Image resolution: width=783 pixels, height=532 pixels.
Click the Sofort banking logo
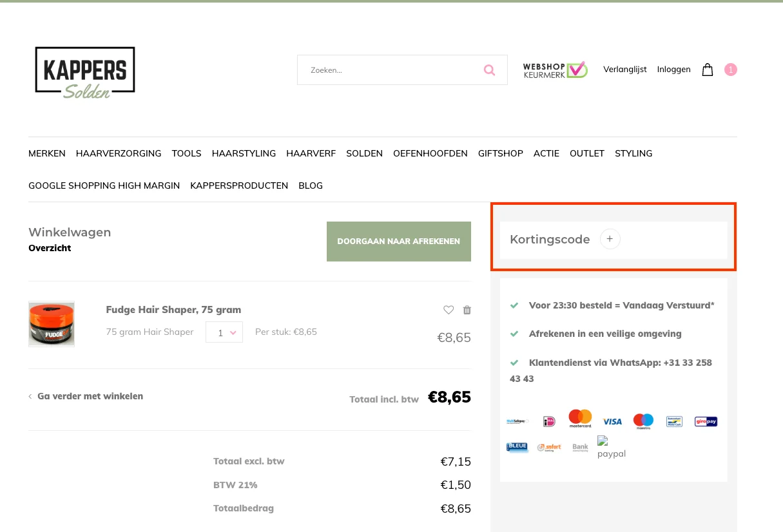549,447
